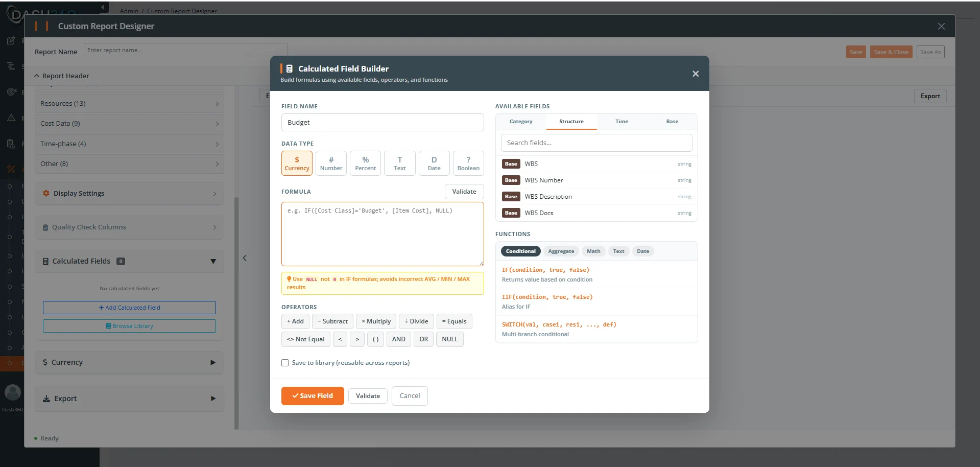Switch to the Base fields tab

point(672,122)
